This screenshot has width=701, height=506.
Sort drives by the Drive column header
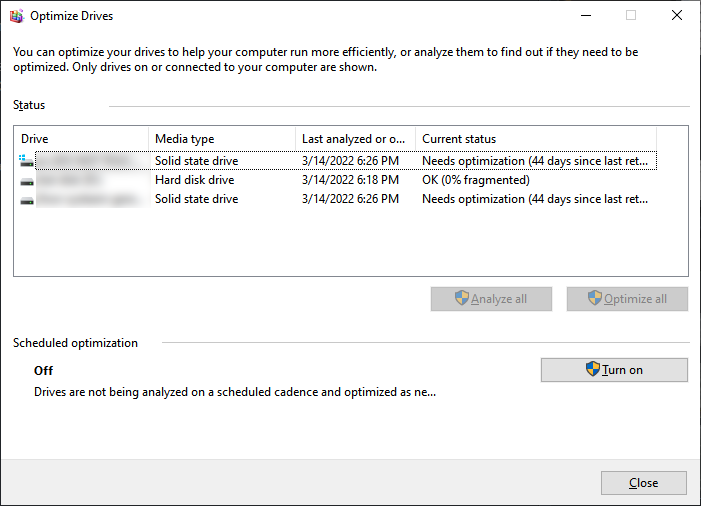pyautogui.click(x=82, y=139)
